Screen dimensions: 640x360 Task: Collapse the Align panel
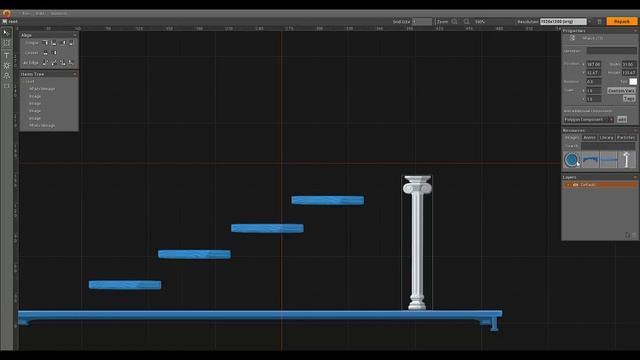pos(75,35)
